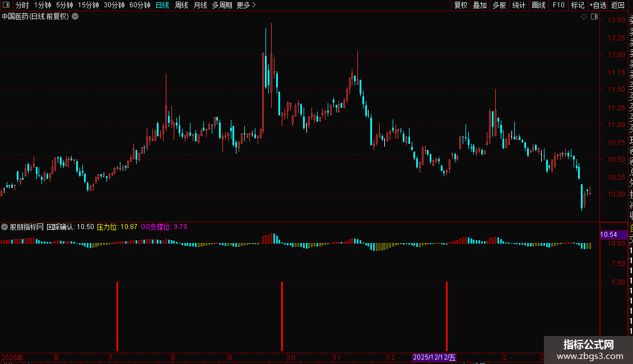Screen dimensions: 633x364
Task: Click the diamond marker icon above chart
Action: tap(584, 17)
